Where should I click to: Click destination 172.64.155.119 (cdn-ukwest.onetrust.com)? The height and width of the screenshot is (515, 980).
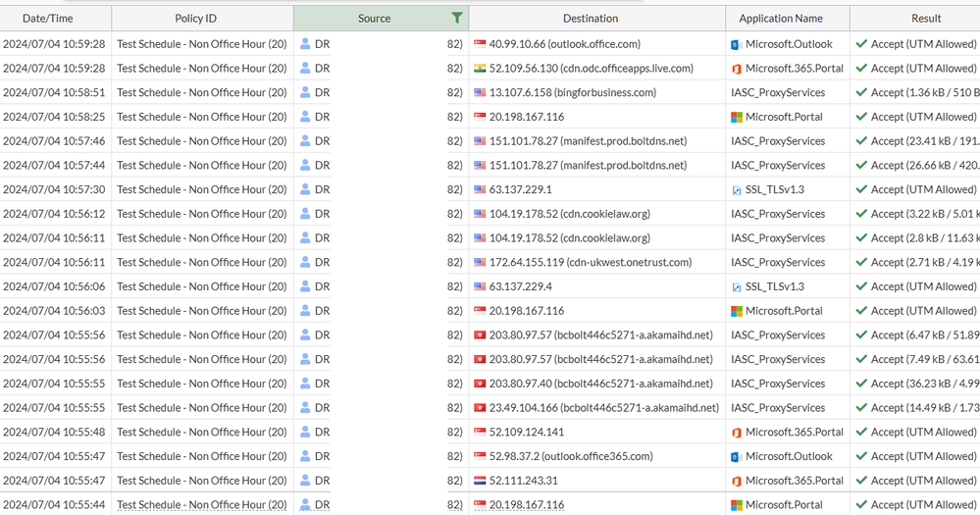tap(590, 263)
